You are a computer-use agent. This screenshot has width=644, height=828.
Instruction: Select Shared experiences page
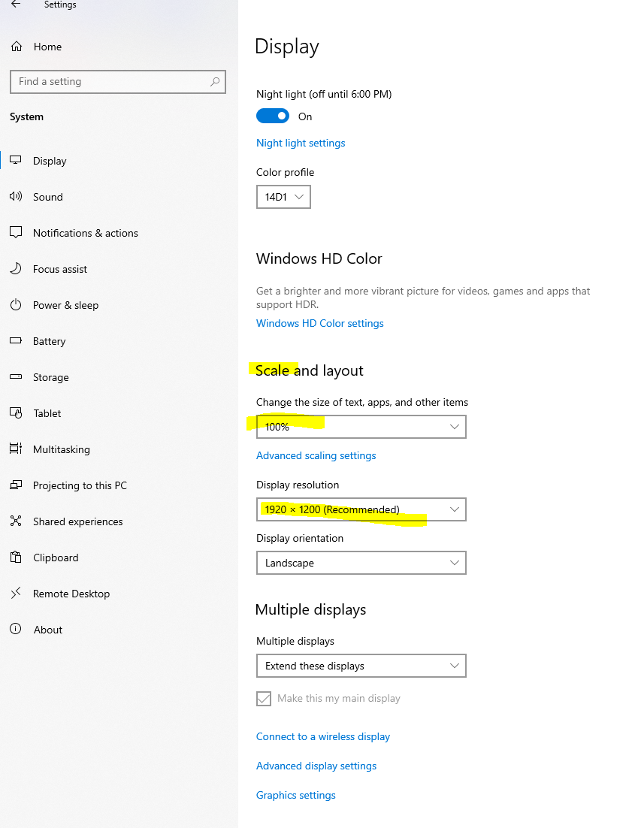tap(77, 521)
